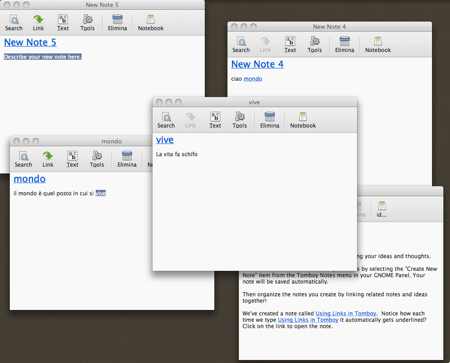Open Tools in vive window
The image size is (450, 363).
click(240, 120)
